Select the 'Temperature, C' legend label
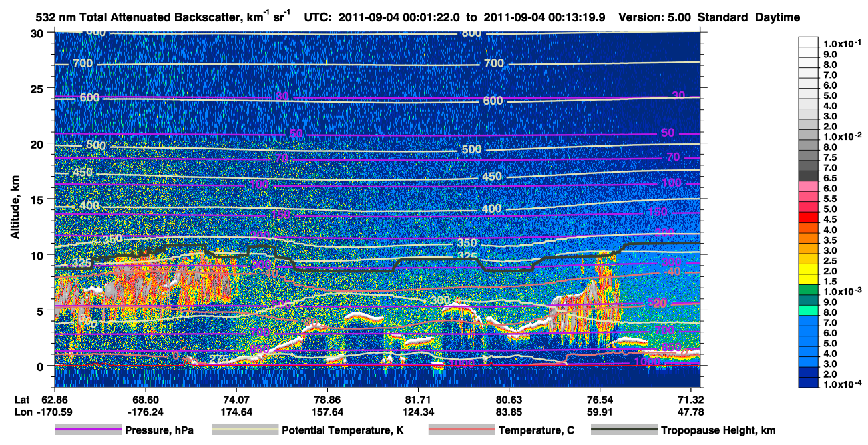The image size is (868, 445). (x=536, y=431)
